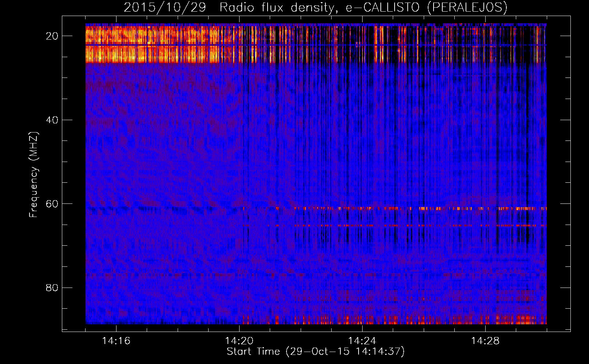The height and width of the screenshot is (364, 589).
Task: Click the 20 frequency tick label
Action: click(52, 36)
